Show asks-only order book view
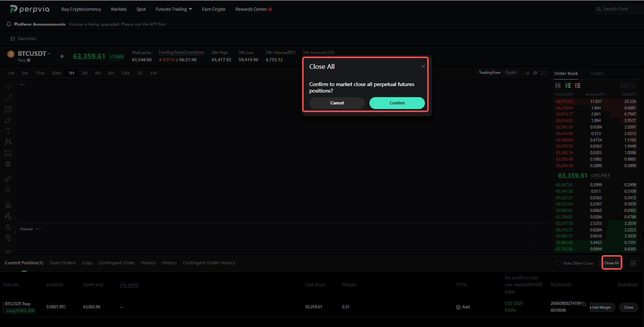Screen dimensions: 644x327 pyautogui.click(x=577, y=85)
